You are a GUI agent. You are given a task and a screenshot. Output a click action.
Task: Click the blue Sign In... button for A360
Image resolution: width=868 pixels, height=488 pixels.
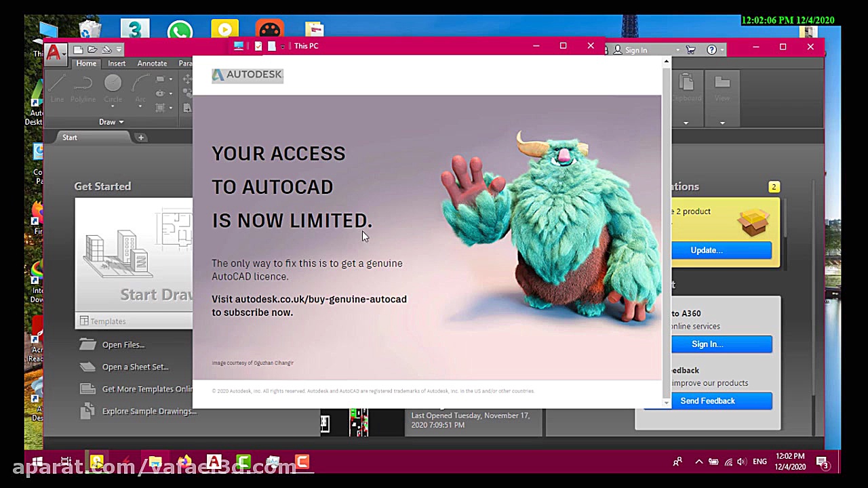722,344
